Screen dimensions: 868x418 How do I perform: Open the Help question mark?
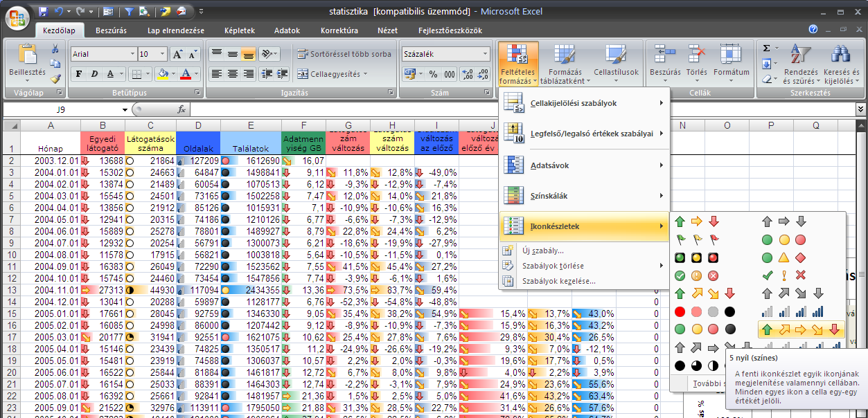click(813, 30)
